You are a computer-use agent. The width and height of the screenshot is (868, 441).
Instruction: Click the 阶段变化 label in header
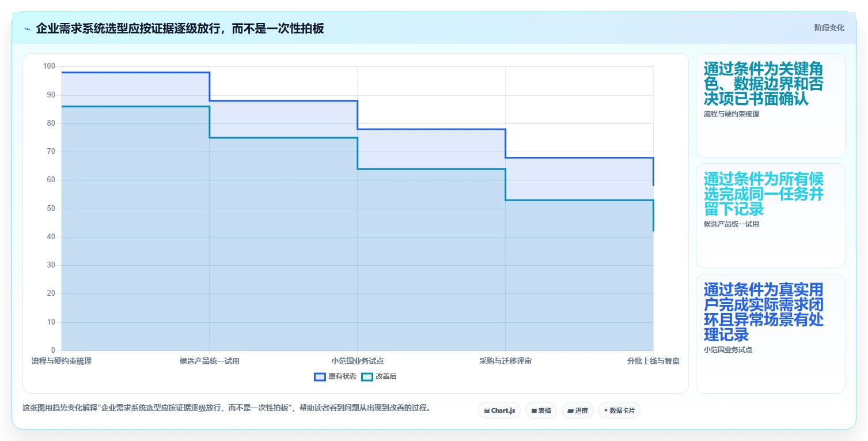click(x=829, y=28)
